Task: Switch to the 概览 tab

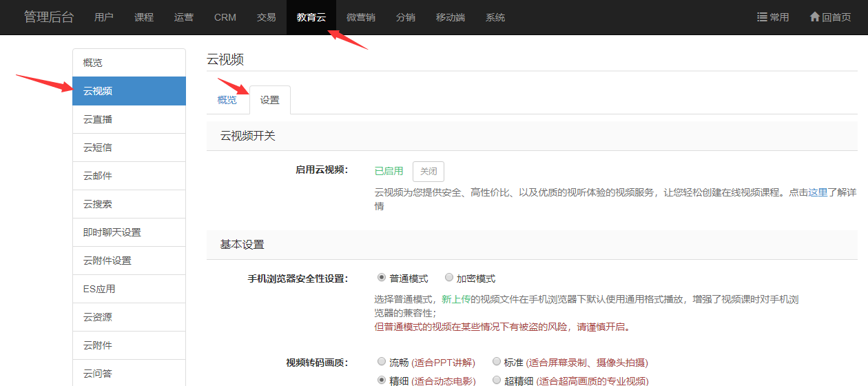Action: 227,100
